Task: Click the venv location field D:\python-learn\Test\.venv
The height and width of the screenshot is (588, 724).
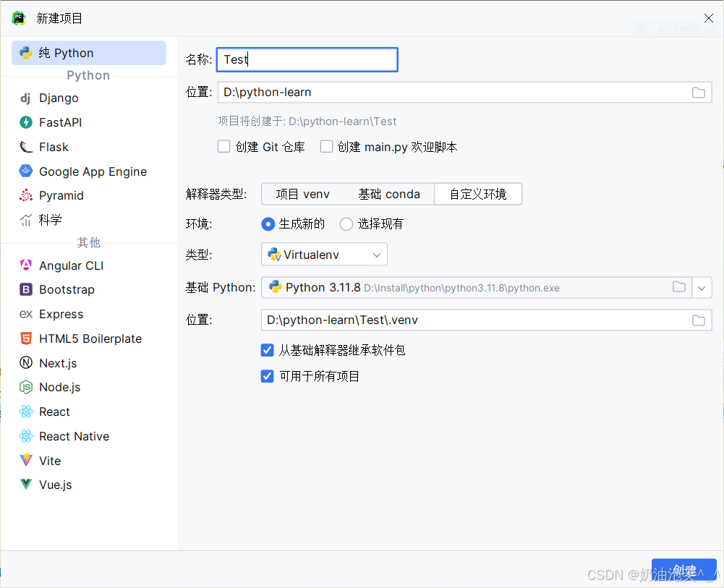Action: click(x=486, y=320)
